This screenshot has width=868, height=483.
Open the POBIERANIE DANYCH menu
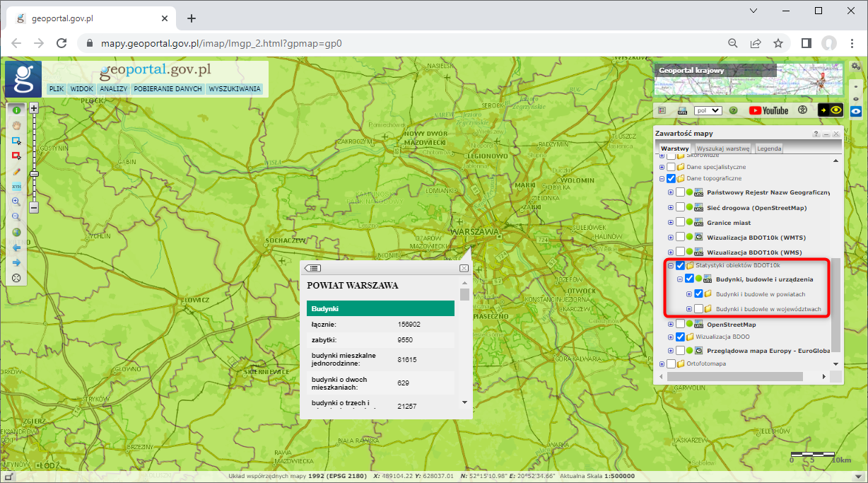(x=168, y=88)
